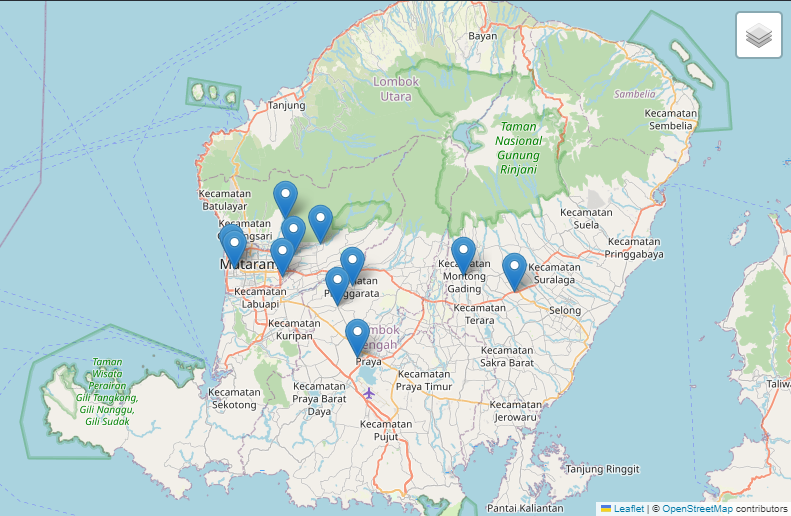The image size is (791, 516).
Task: Select the front marker over Mataram's letter M
Action: [234, 249]
